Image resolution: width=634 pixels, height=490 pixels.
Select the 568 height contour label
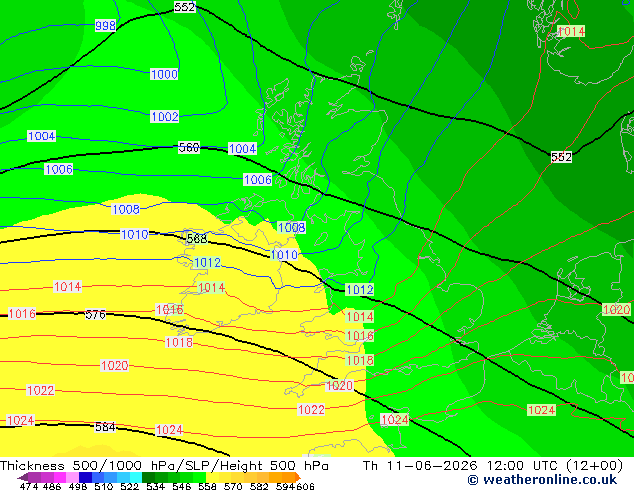(197, 239)
